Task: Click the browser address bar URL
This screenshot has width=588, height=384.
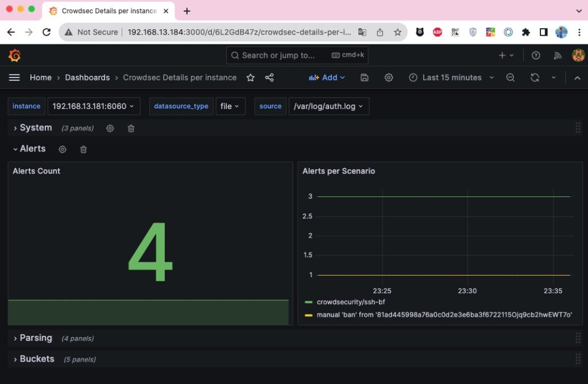Action: [239, 32]
